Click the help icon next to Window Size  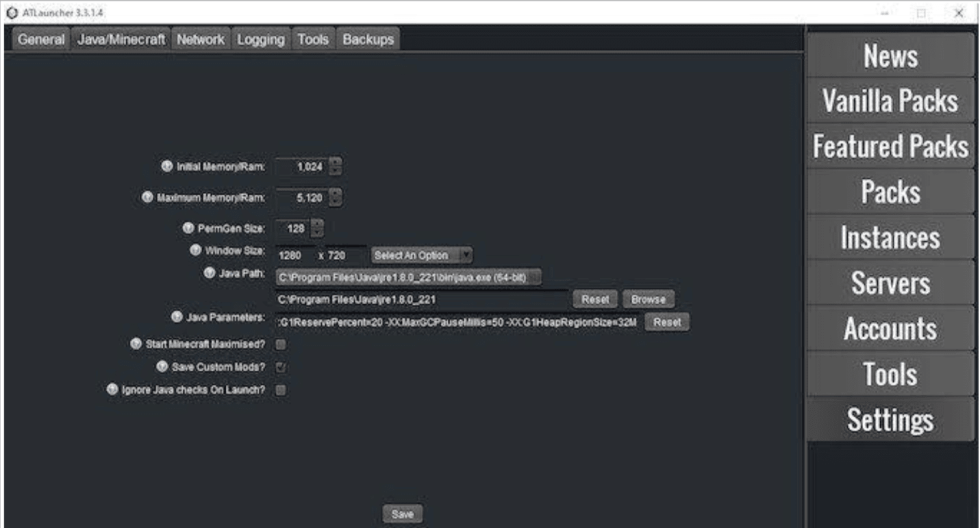coord(196,250)
